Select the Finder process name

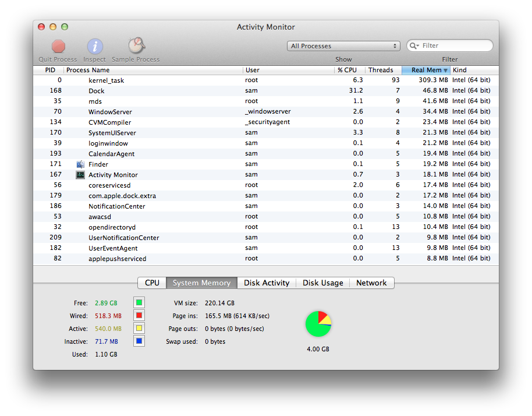(x=98, y=164)
